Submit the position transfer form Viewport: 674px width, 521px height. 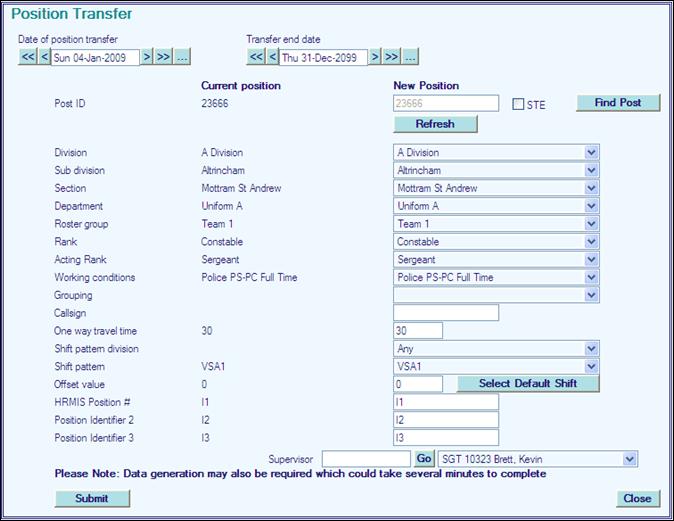point(92,498)
